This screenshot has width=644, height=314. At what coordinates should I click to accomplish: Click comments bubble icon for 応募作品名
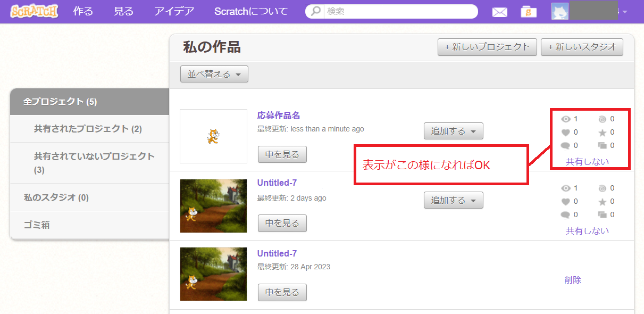point(565,146)
